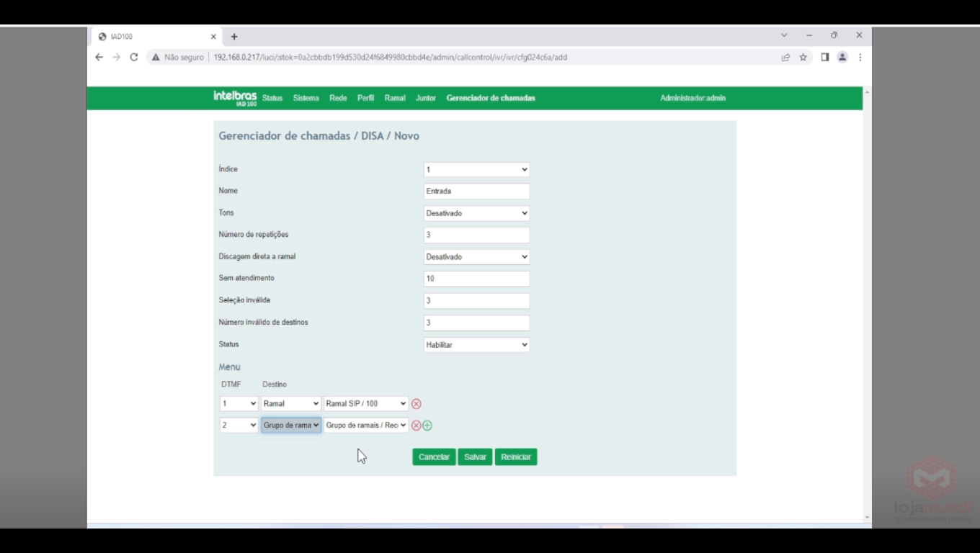
Task: Click the Não seguro security warning
Action: 177,57
